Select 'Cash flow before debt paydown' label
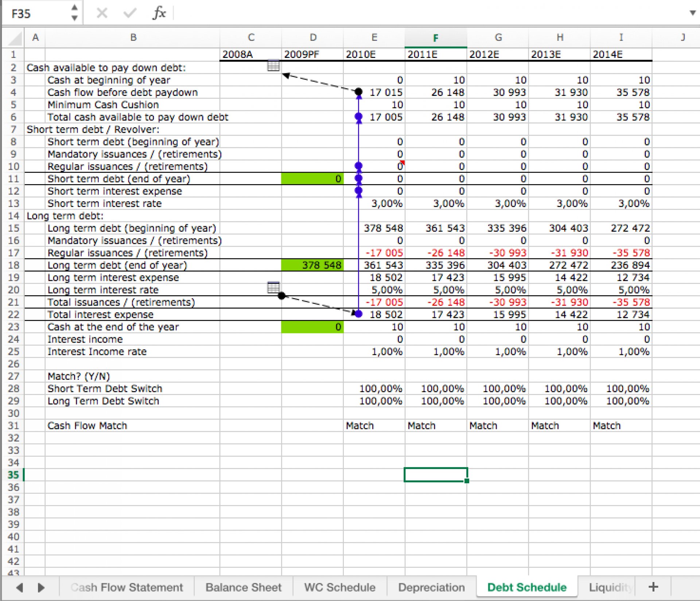This screenshot has width=700, height=601. pyautogui.click(x=122, y=93)
